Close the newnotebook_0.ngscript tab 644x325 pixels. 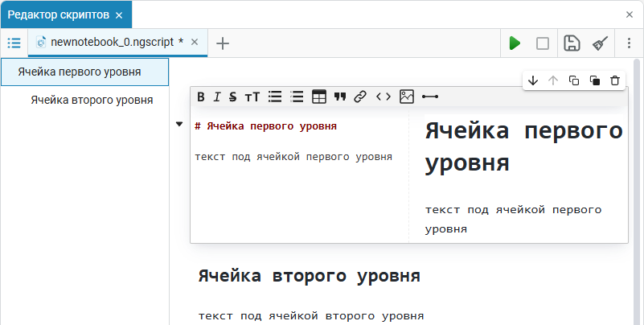(x=195, y=42)
